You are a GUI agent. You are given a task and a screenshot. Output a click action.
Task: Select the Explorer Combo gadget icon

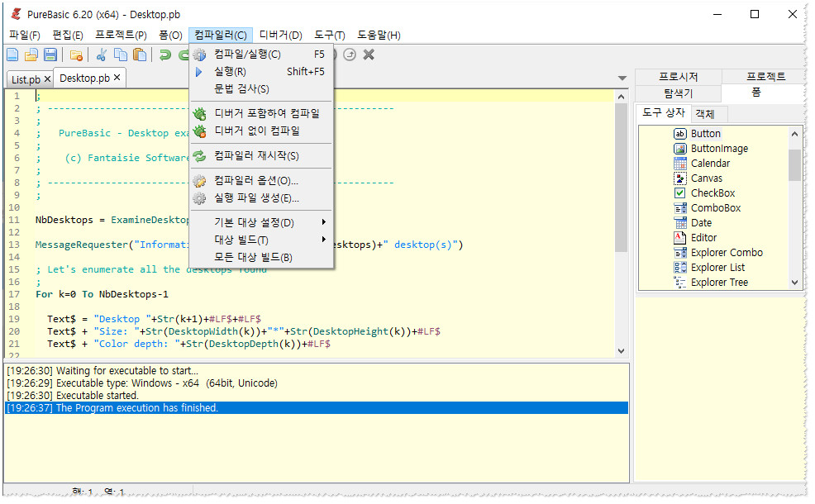click(680, 253)
